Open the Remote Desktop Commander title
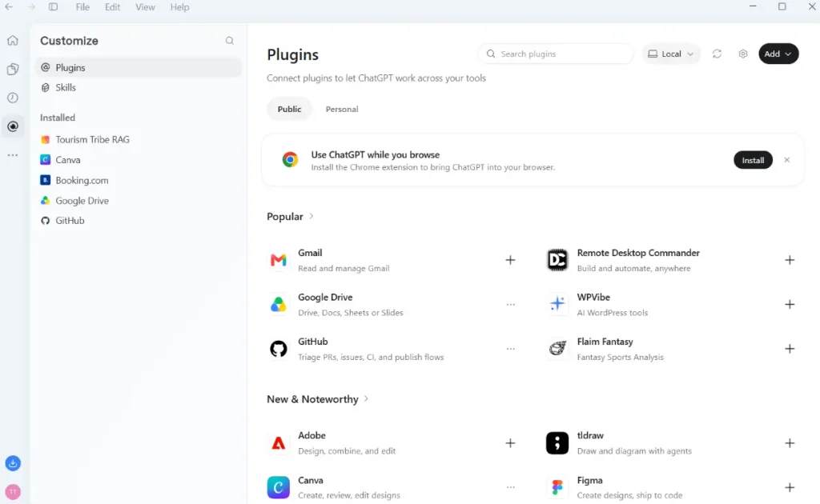The width and height of the screenshot is (820, 504). 638,253
